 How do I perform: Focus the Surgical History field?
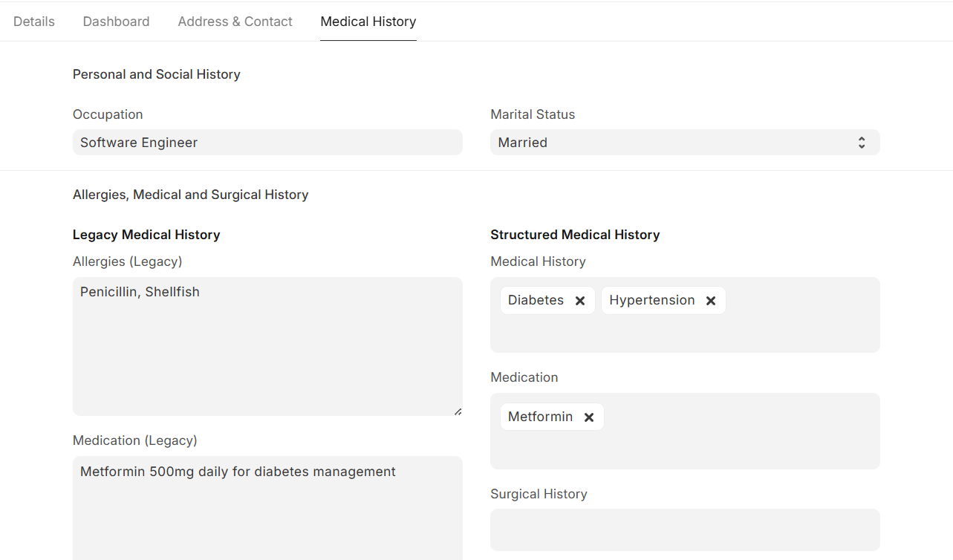click(x=685, y=530)
